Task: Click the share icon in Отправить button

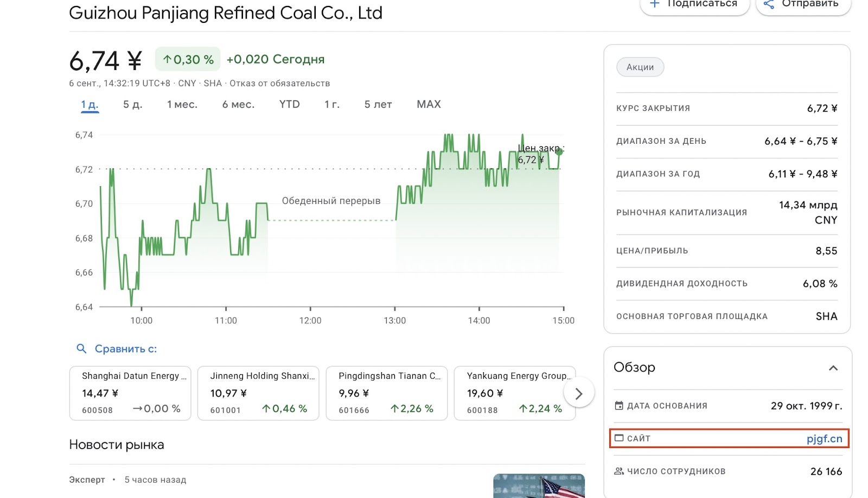Action: click(x=769, y=4)
